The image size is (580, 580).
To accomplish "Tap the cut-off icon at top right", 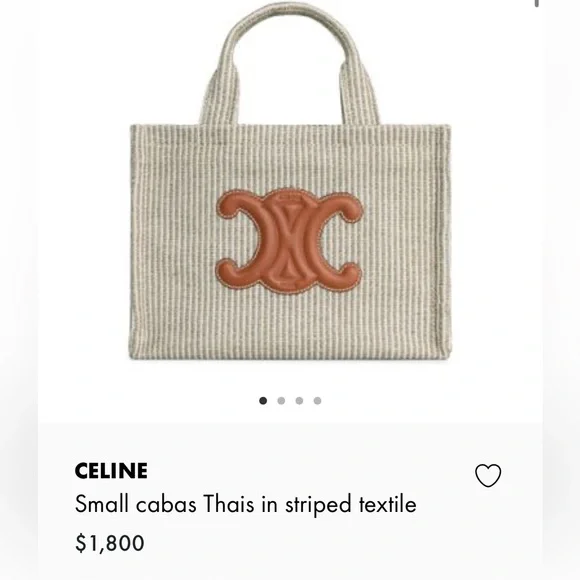I will click(536, 3).
